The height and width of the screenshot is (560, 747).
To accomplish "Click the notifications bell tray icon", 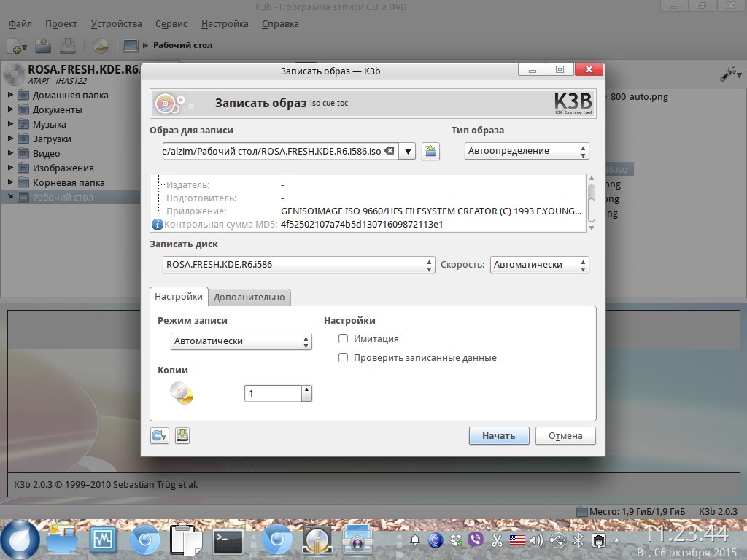I will pos(415,540).
